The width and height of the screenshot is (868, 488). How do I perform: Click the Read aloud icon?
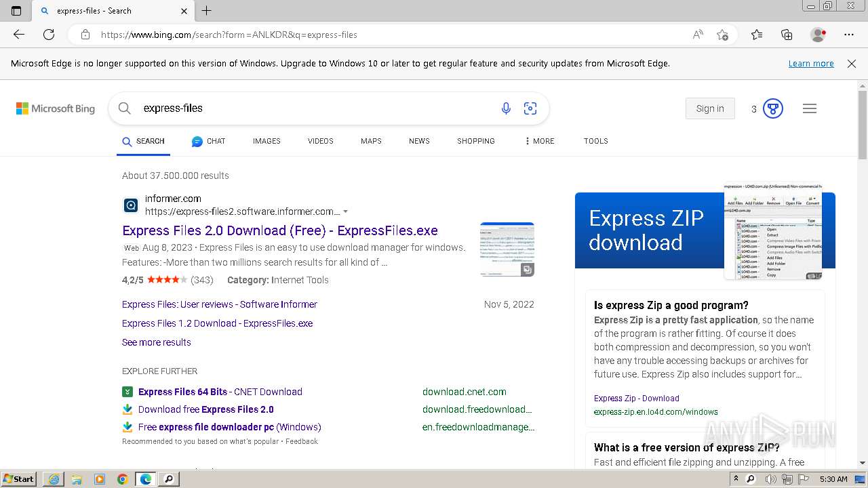click(x=698, y=35)
